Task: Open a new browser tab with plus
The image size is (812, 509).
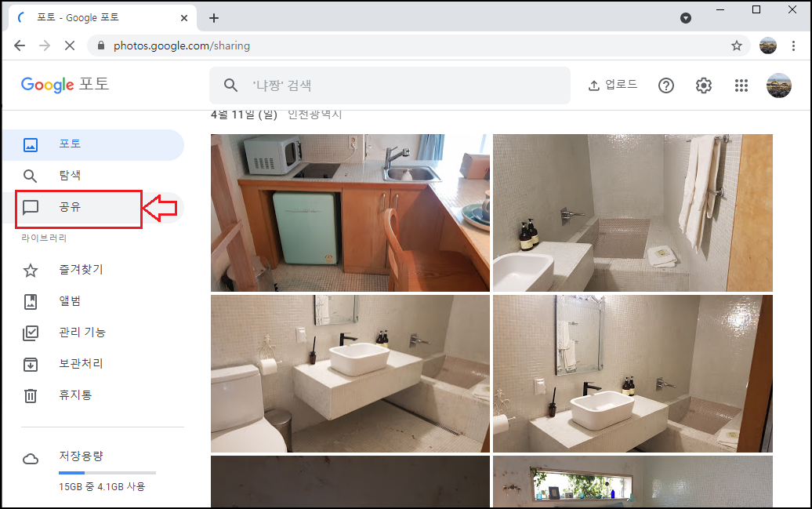Action: [x=214, y=18]
